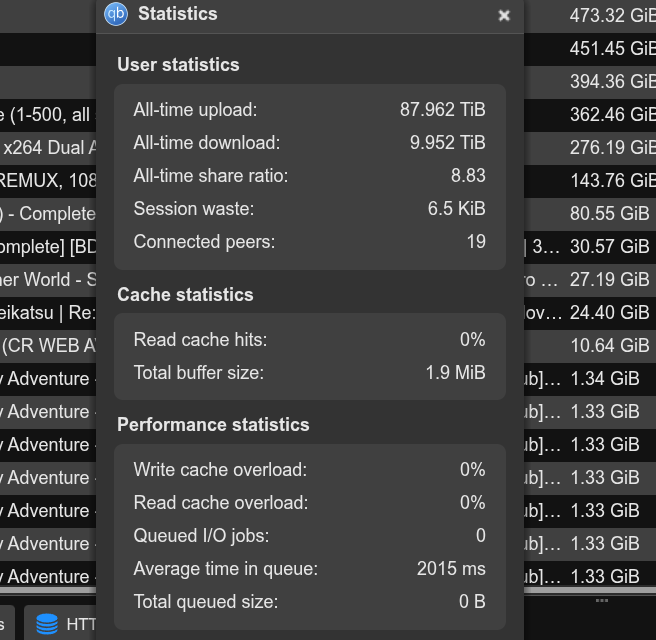
Task: Click the Cache statistics heading
Action: tap(185, 294)
